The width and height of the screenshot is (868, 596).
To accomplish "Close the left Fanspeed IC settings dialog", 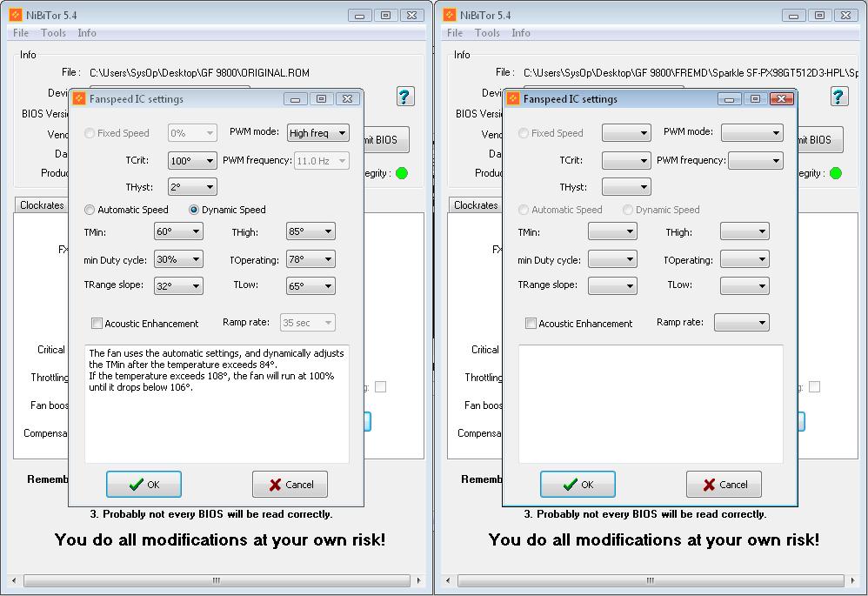I will point(347,98).
